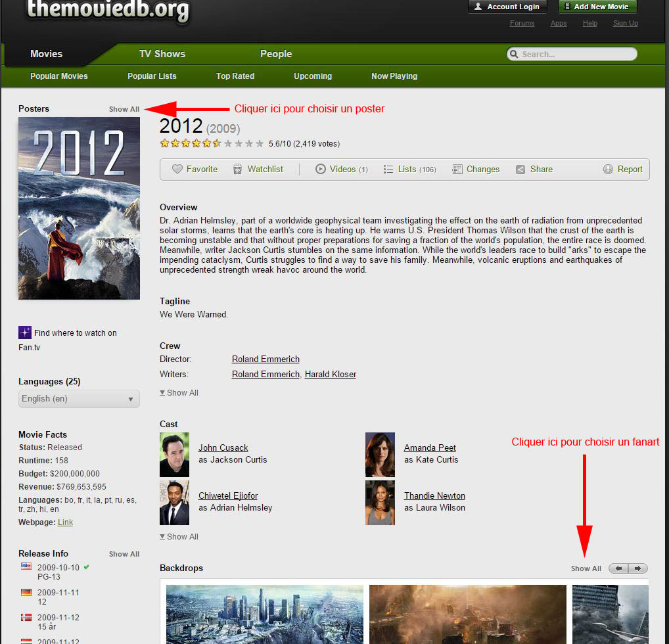The height and width of the screenshot is (644, 669).
Task: Click the Add New Movie button
Action: (598, 7)
